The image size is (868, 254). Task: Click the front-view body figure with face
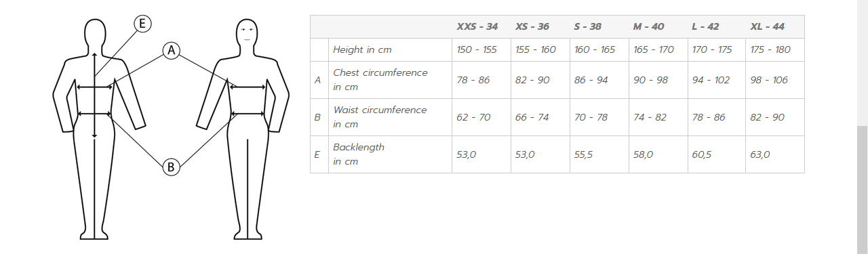point(243,129)
